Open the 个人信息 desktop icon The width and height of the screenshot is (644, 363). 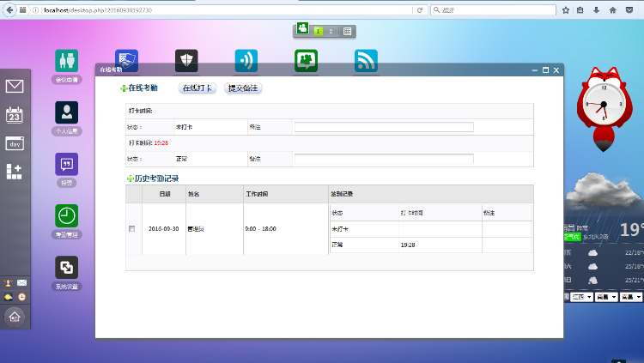tap(66, 113)
